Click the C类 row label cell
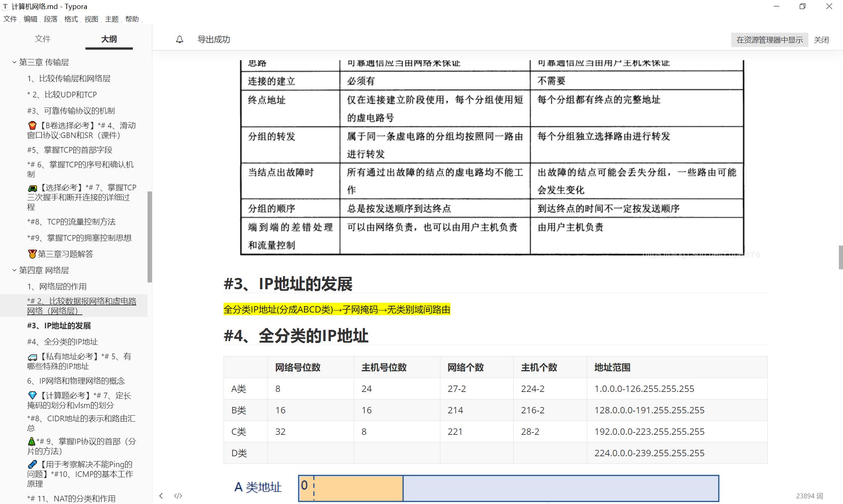The image size is (843, 504). point(246,432)
